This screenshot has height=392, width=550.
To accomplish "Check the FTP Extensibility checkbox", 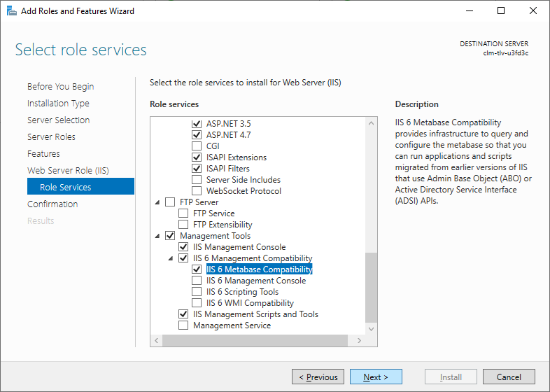I will [x=183, y=225].
